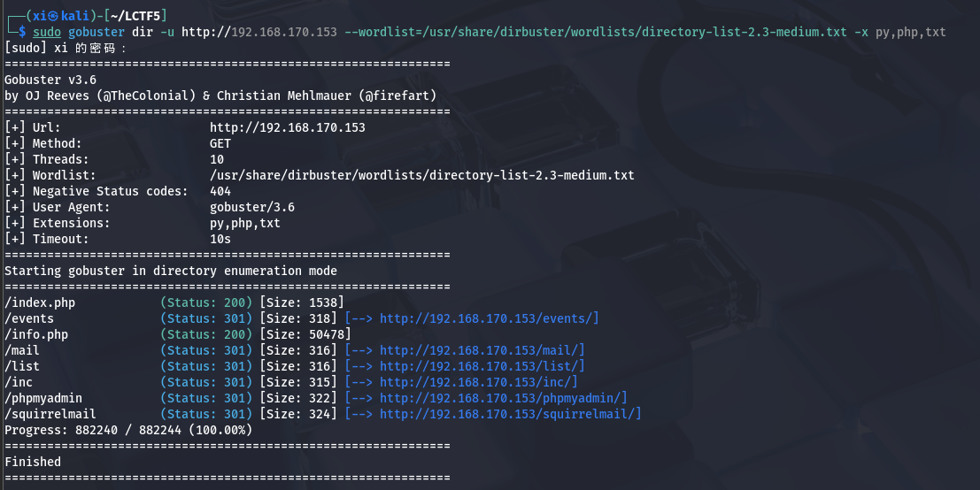The height and width of the screenshot is (490, 980).
Task: Click the /list result path
Action: [22, 366]
